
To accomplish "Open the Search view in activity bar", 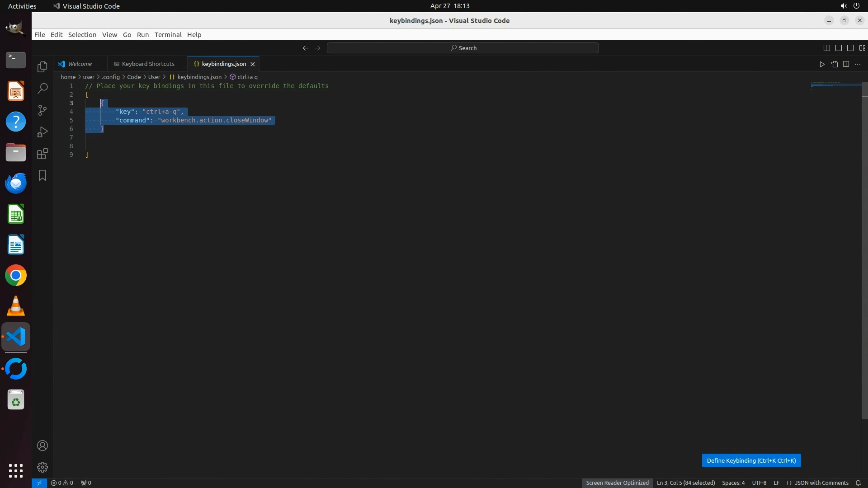I will click(42, 89).
